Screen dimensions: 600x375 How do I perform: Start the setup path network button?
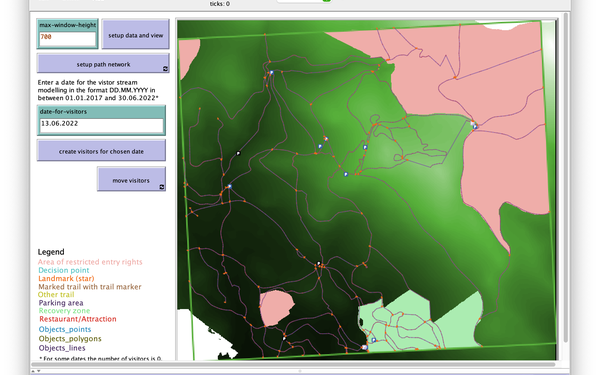tap(103, 64)
